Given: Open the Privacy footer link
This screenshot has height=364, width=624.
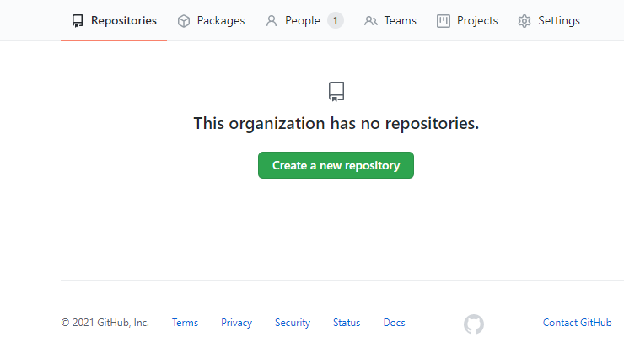Looking at the screenshot, I should point(236,323).
